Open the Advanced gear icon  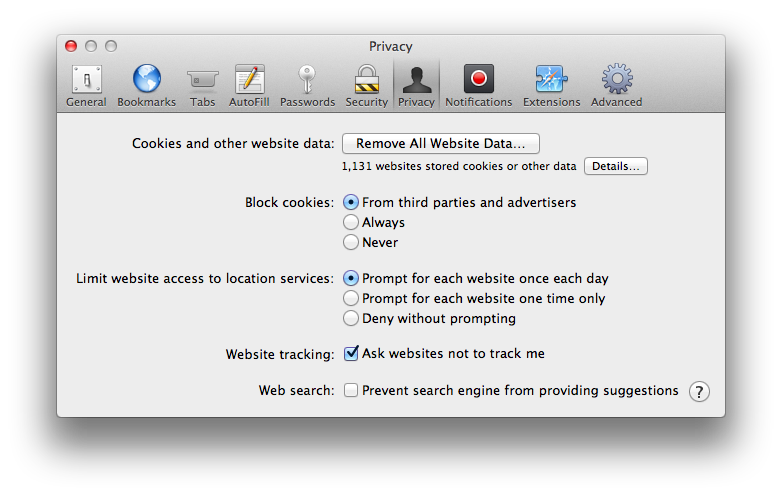point(617,79)
